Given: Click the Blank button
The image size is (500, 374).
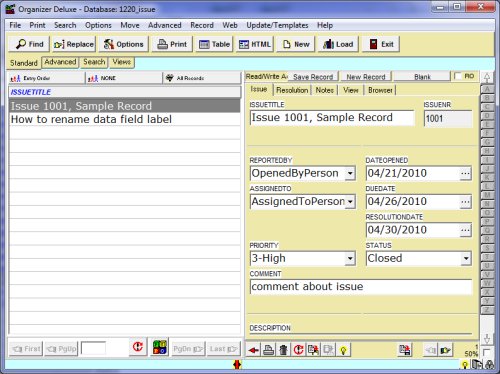Looking at the screenshot, I should pos(422,77).
